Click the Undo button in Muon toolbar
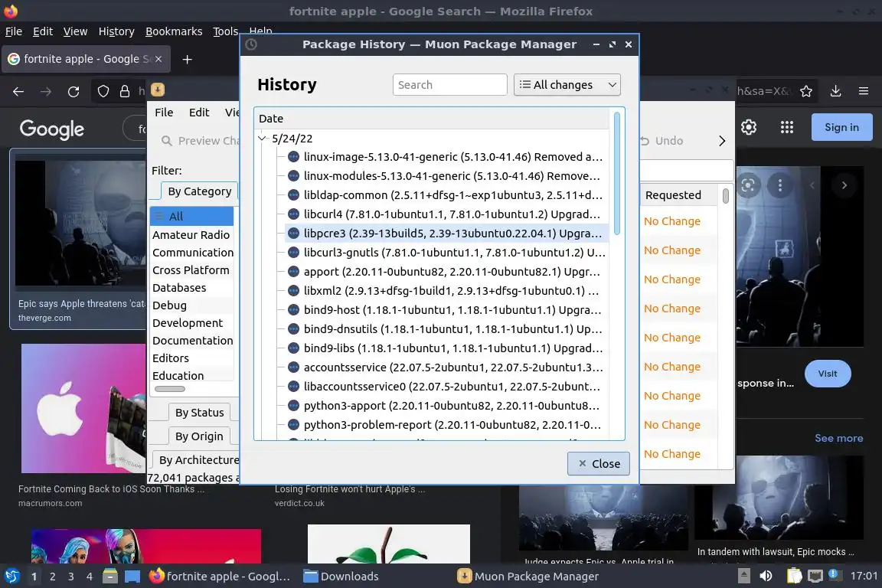Image resolution: width=882 pixels, height=588 pixels. pos(662,141)
